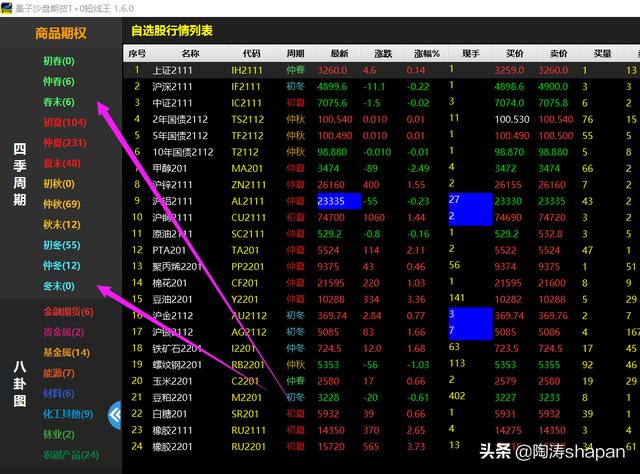640x474 pixels.
Task: Click the 四季周期 vertical section label
Action: (x=20, y=175)
